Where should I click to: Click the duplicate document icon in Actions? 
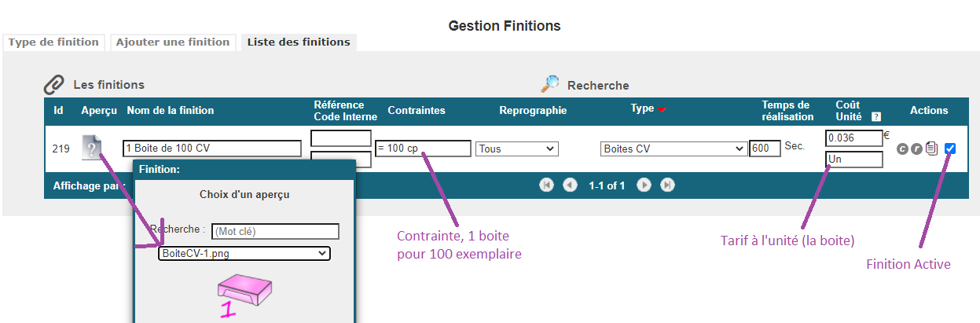[x=932, y=148]
